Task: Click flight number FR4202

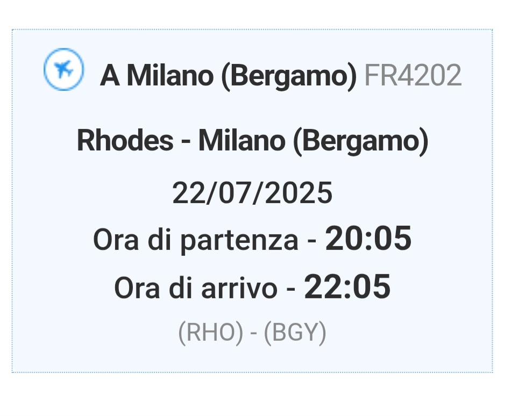Action: pos(413,76)
